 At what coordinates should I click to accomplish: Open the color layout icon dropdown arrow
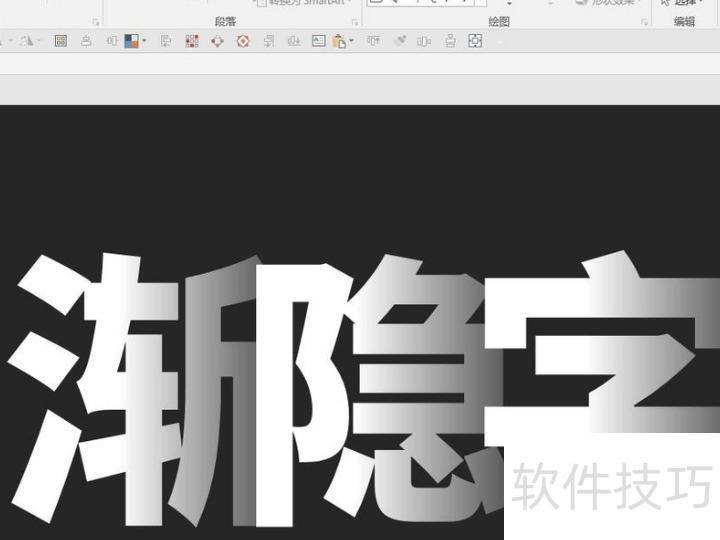(x=144, y=41)
